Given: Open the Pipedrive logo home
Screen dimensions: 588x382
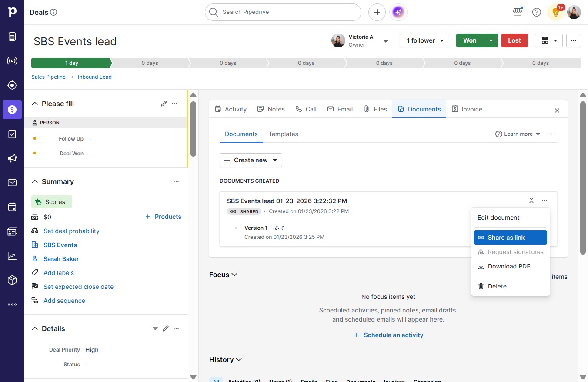Looking at the screenshot, I should click(x=12, y=12).
